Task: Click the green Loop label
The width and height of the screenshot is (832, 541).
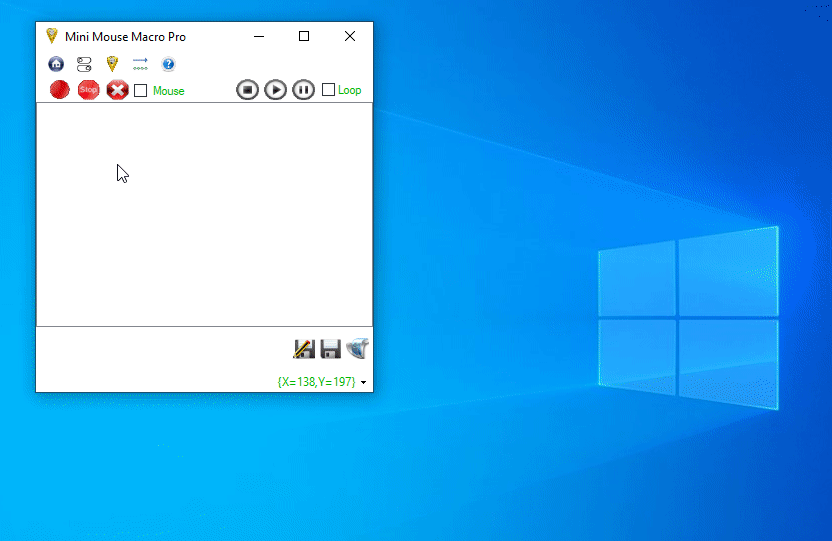Action: click(349, 90)
